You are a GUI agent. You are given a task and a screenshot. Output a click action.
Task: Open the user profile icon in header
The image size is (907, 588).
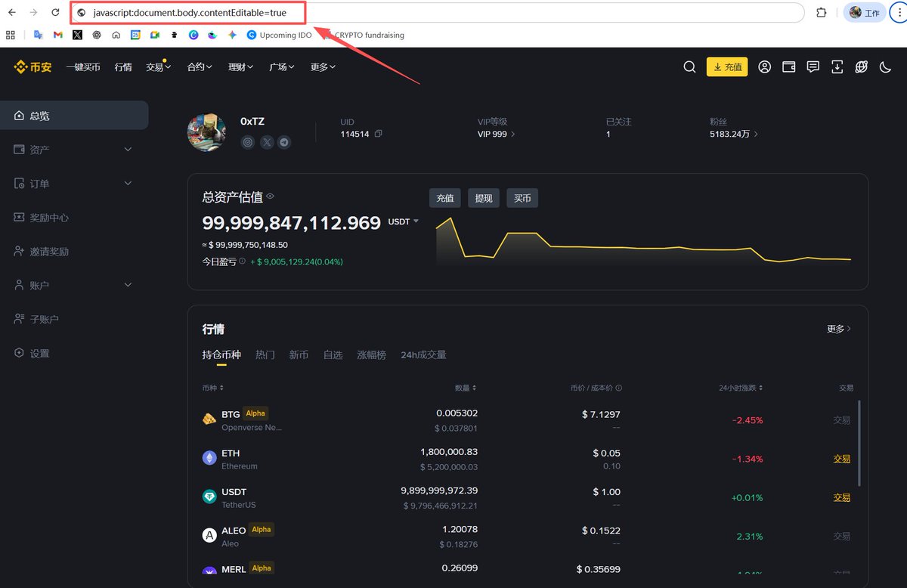pos(764,67)
